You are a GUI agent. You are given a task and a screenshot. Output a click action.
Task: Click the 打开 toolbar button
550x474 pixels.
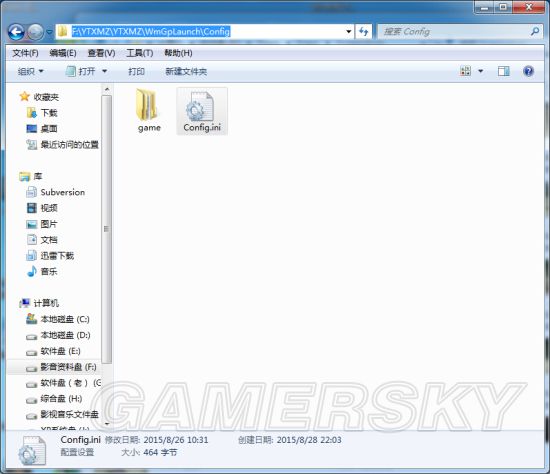point(81,72)
